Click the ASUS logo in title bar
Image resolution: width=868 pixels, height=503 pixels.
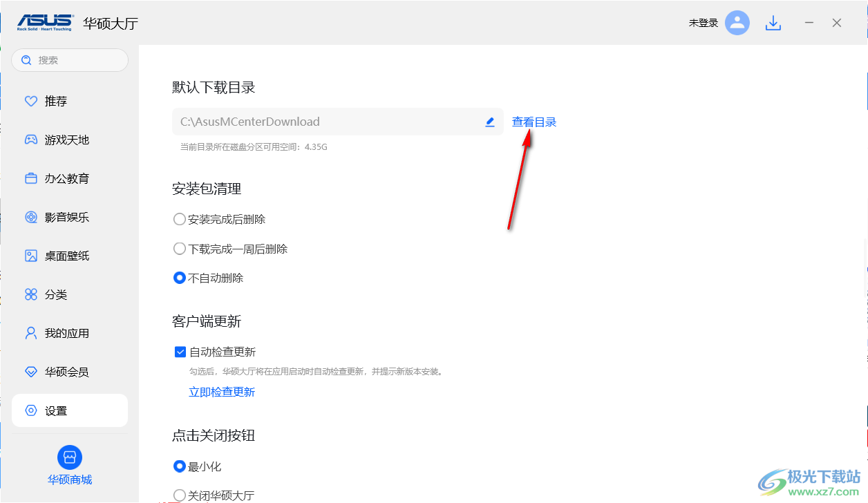[x=45, y=23]
